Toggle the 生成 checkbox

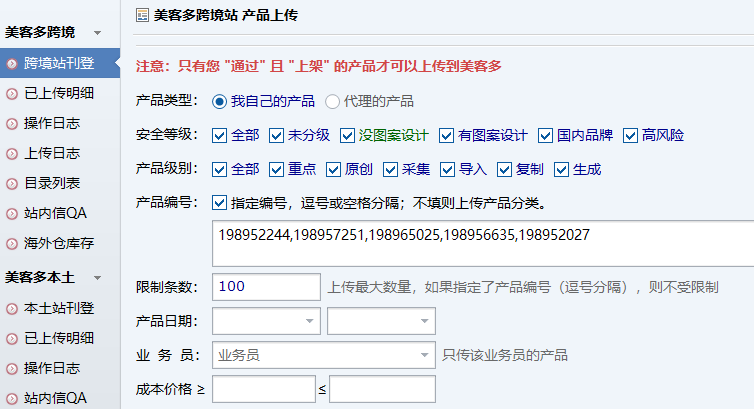pyautogui.click(x=561, y=170)
